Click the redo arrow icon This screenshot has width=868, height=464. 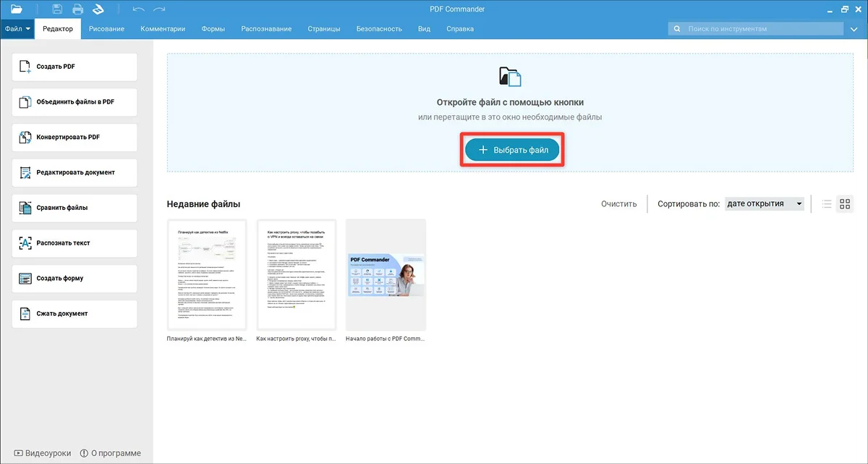[x=158, y=9]
